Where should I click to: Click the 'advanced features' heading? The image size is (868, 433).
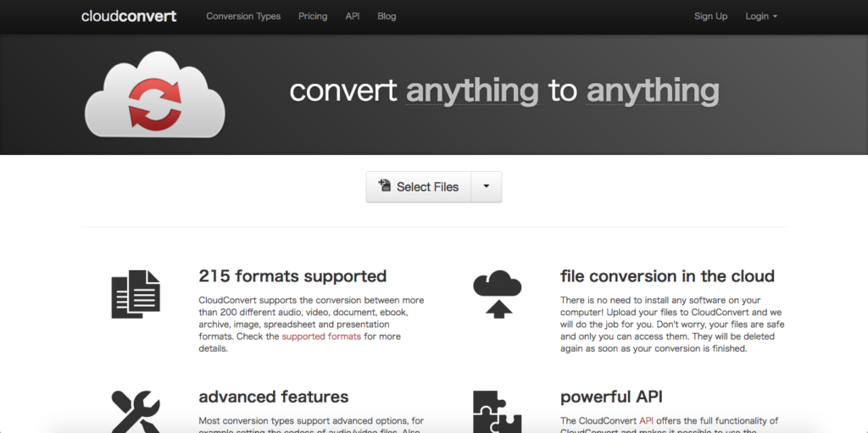click(274, 397)
